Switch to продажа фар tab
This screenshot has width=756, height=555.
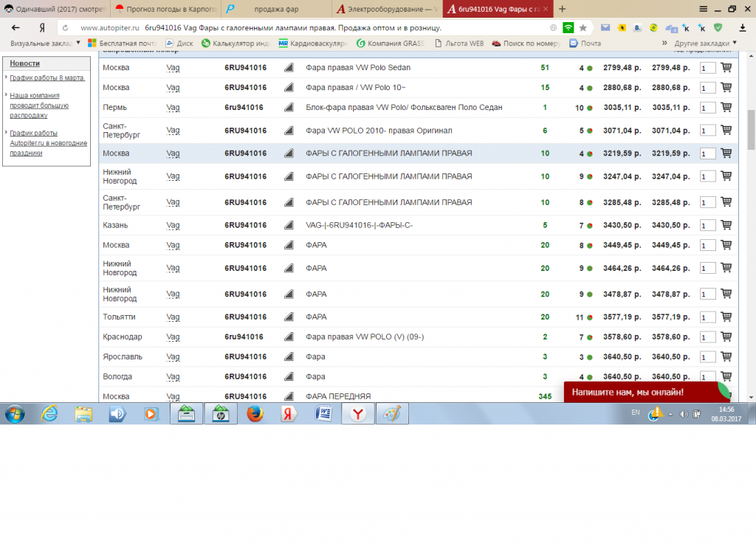coord(276,9)
